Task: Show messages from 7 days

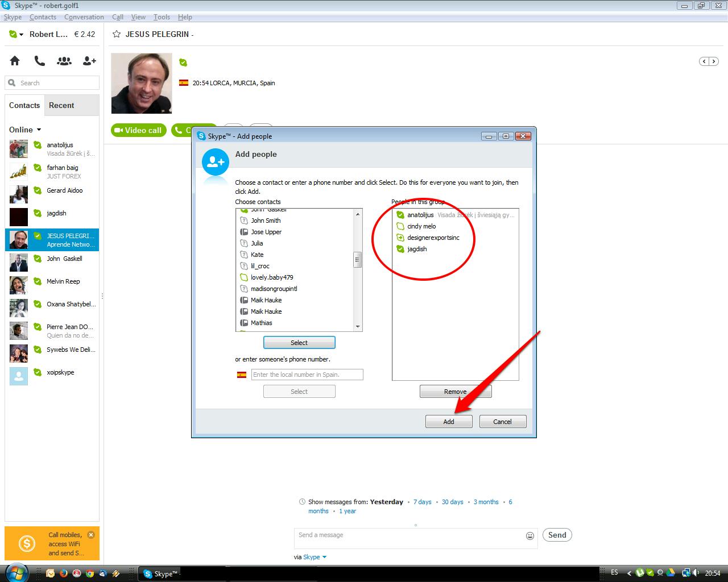Action: (422, 502)
